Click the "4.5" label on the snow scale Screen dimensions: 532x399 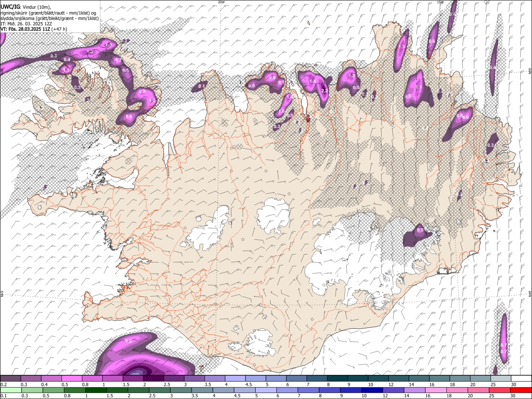249,384
